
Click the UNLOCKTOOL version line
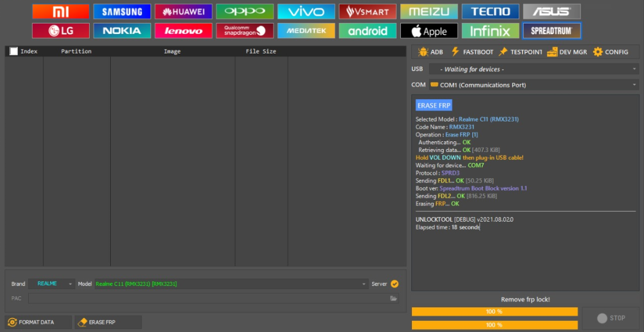tap(465, 219)
